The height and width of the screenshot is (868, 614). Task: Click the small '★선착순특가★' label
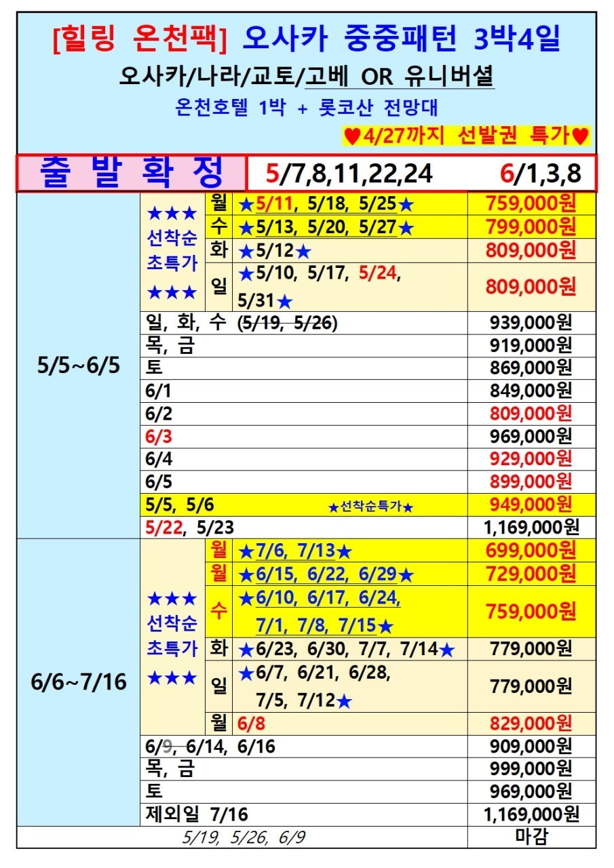370,507
